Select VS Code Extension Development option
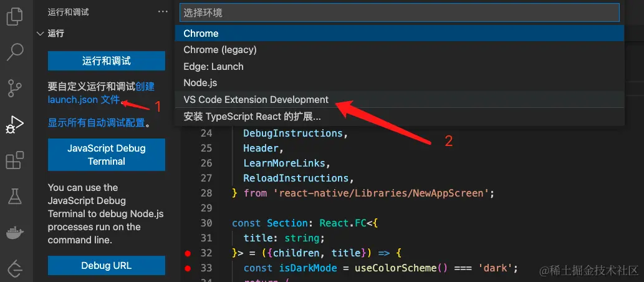This screenshot has height=282, width=644. (x=399, y=99)
